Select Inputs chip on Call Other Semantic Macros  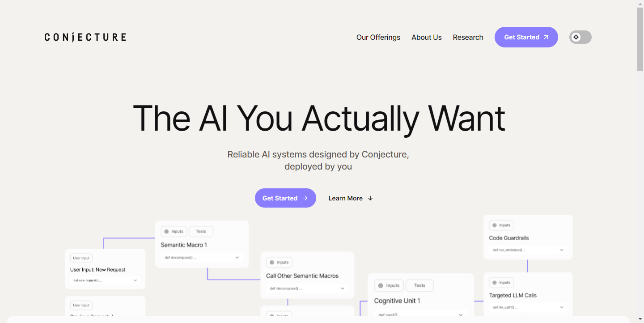pyautogui.click(x=279, y=262)
